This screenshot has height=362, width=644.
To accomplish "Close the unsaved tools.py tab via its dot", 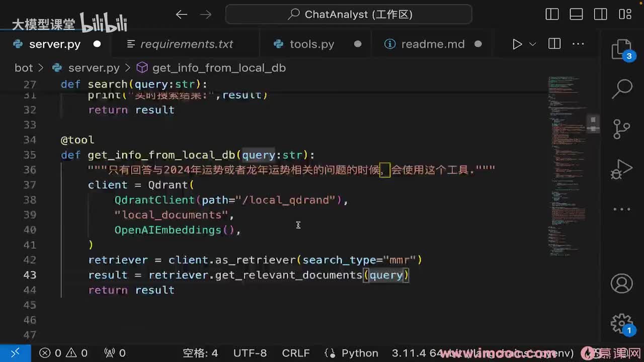I will click(358, 44).
